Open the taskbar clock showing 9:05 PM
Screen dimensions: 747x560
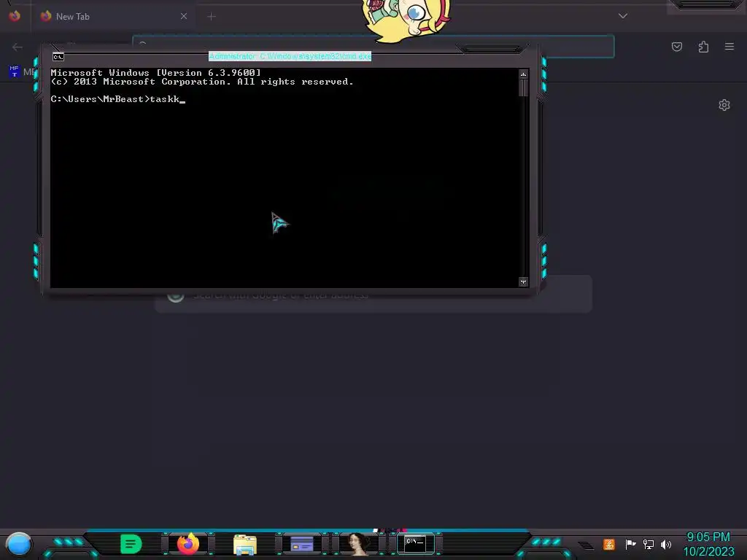708,544
